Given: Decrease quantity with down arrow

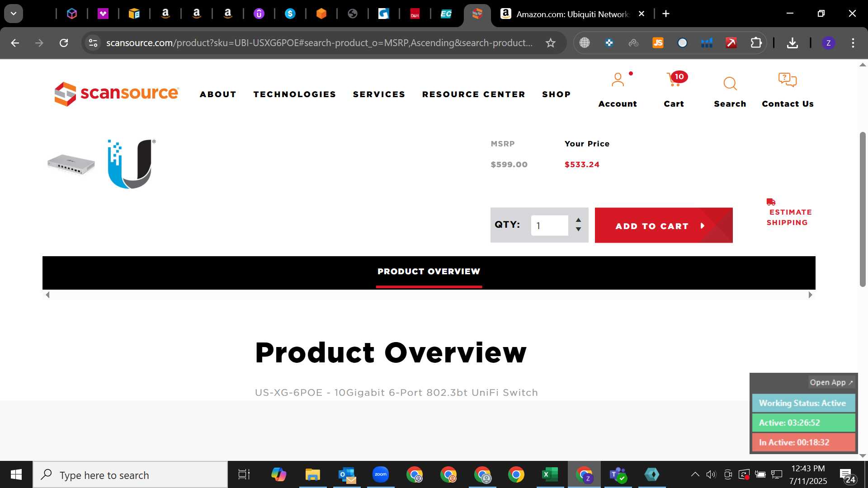Looking at the screenshot, I should point(578,230).
